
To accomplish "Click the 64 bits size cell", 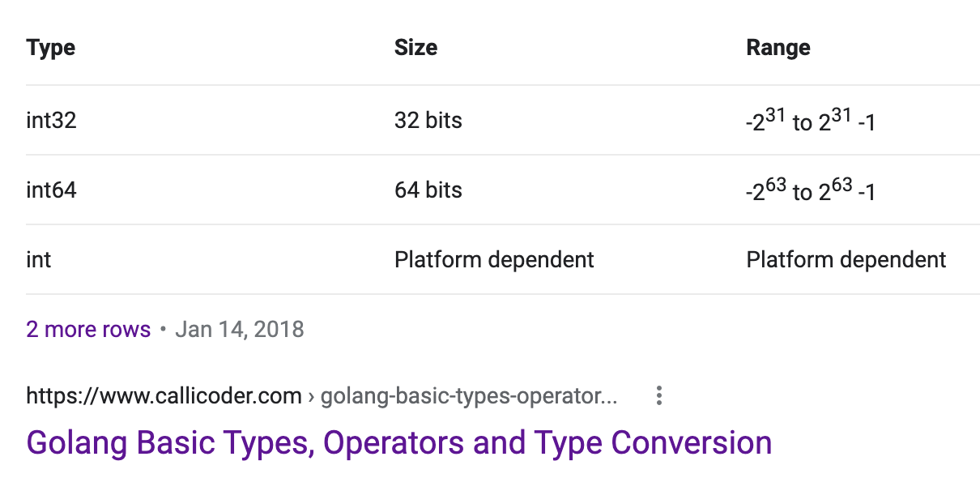I will pos(428,190).
